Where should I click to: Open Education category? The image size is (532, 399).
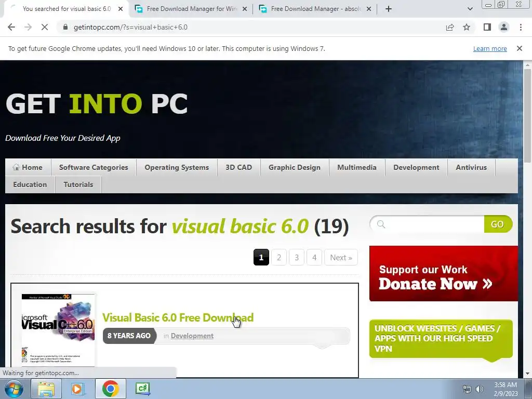[30, 184]
